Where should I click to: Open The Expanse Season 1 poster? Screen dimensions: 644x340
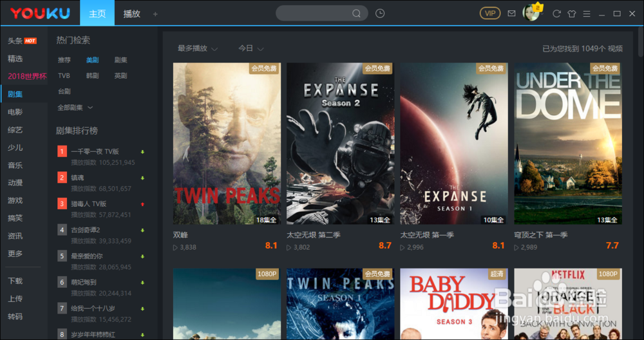click(x=454, y=144)
